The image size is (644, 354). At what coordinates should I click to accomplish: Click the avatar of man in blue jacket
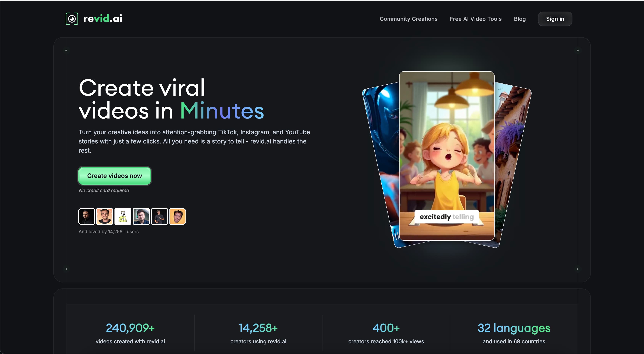point(141,216)
